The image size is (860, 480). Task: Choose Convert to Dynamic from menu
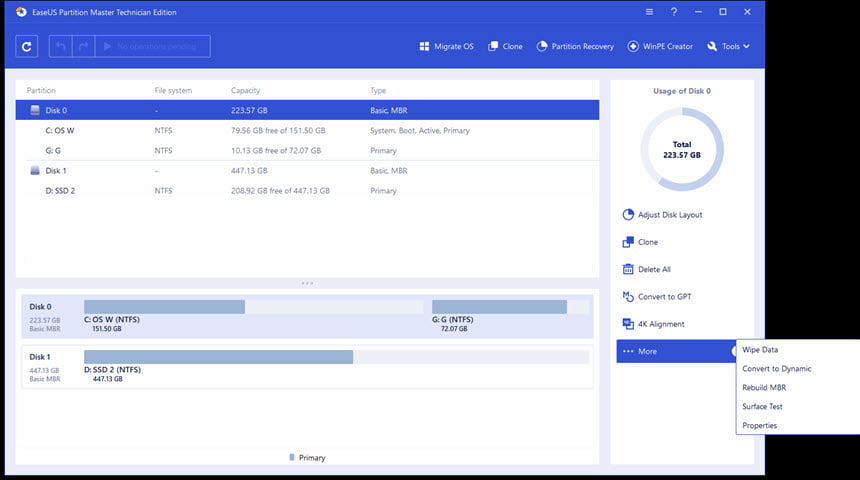pyautogui.click(x=777, y=369)
